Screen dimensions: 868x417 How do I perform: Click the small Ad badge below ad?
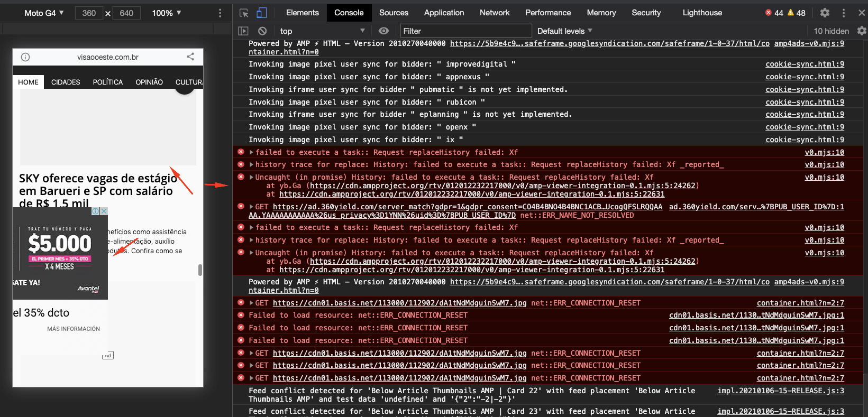108,356
